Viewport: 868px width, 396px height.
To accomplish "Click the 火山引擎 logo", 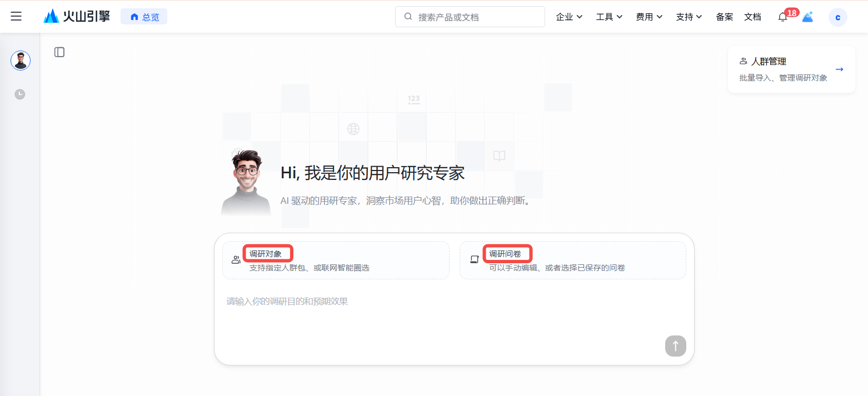I will tap(77, 17).
